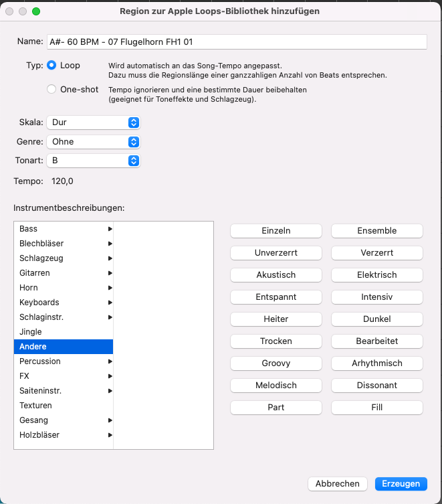Open the Genre dropdown showing Ohne
Image resolution: width=442 pixels, height=504 pixels.
(93, 142)
